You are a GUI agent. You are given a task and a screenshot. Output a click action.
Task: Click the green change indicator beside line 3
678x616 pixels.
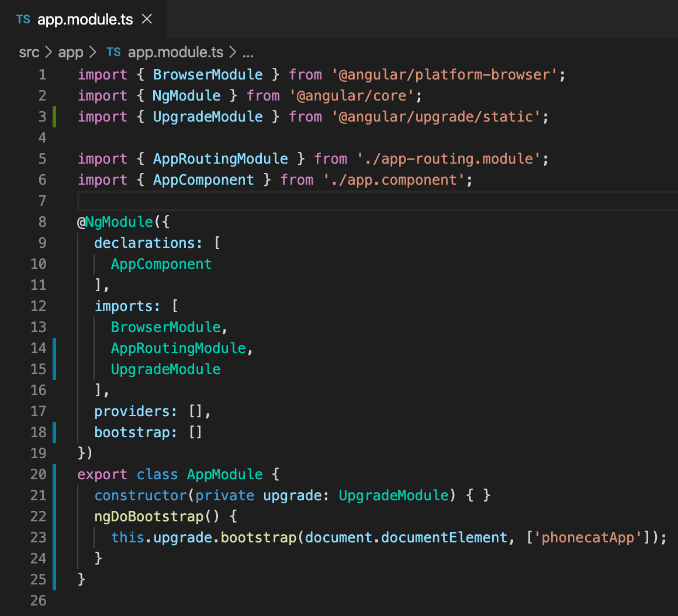click(x=54, y=116)
